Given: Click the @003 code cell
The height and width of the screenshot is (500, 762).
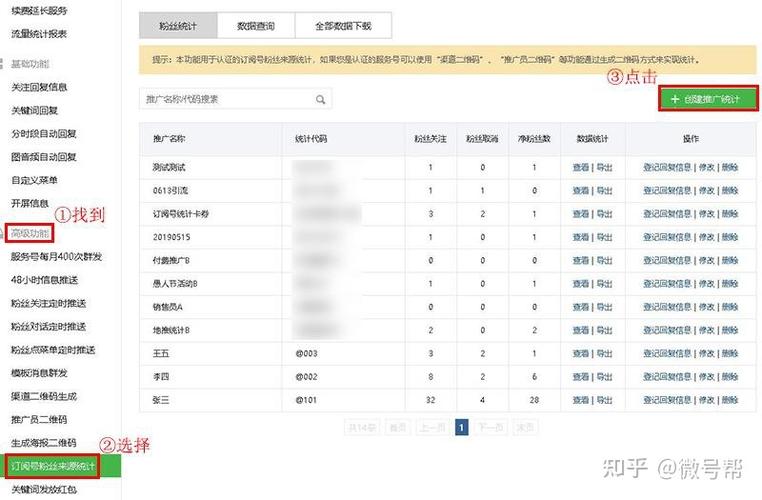Looking at the screenshot, I should click(306, 354).
